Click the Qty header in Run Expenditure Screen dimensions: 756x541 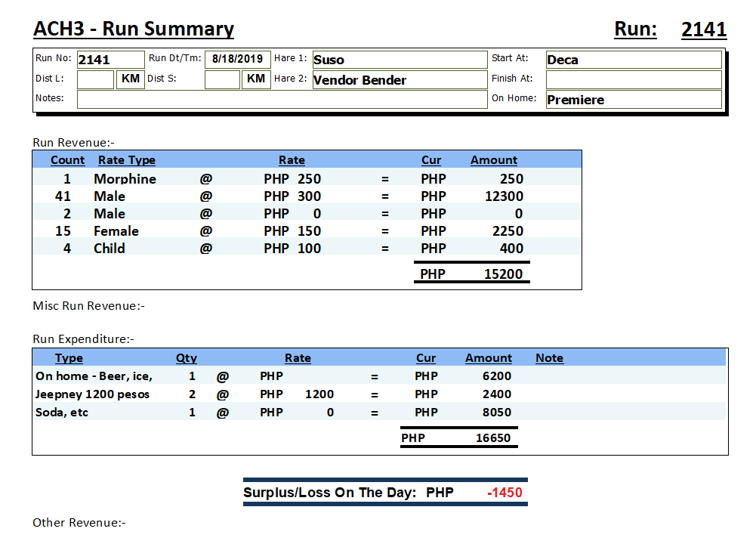[x=186, y=358]
